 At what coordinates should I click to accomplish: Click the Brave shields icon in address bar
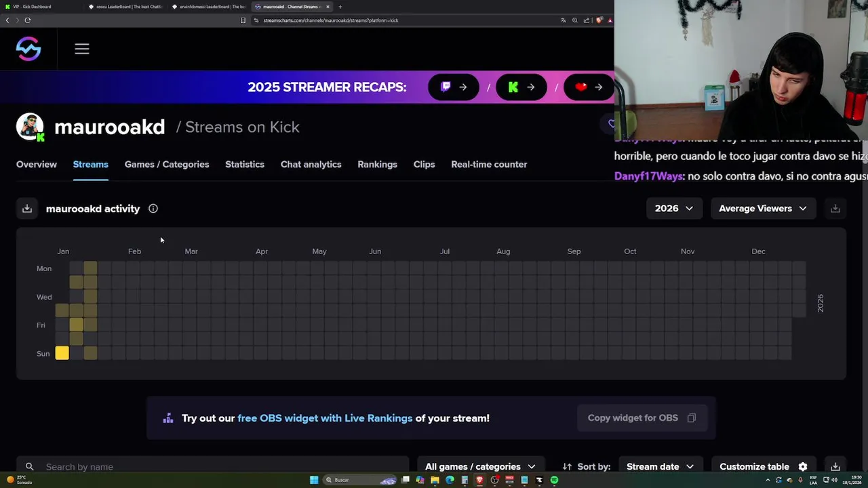[599, 20]
